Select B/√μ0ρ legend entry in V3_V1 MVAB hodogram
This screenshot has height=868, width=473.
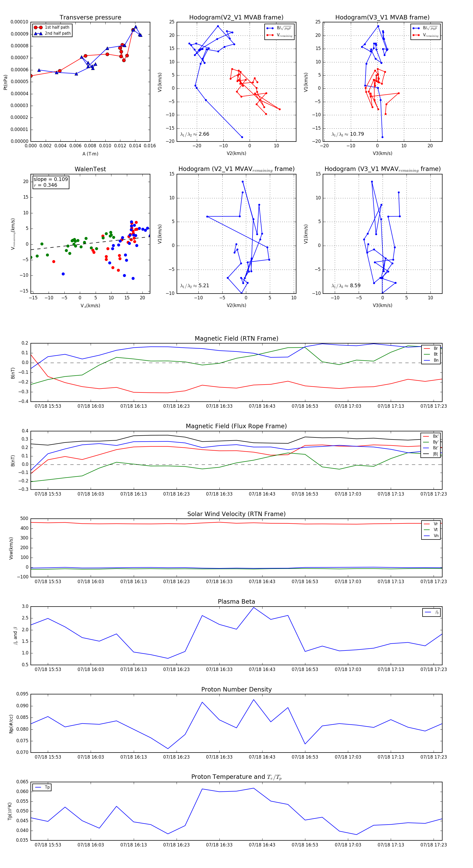click(425, 28)
